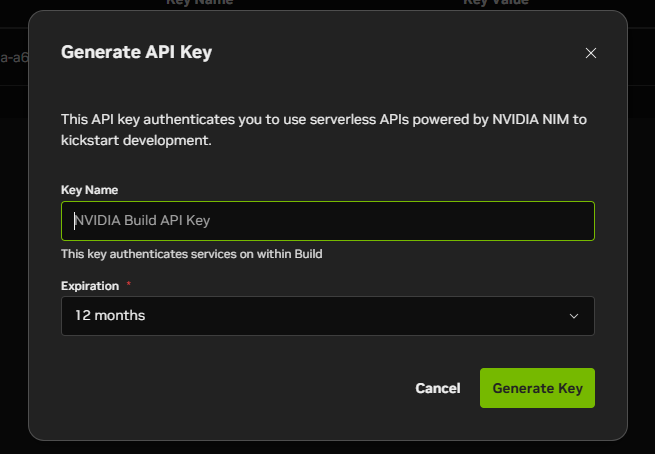The height and width of the screenshot is (454, 655).
Task: Click helper text about services within Build
Action: click(192, 254)
